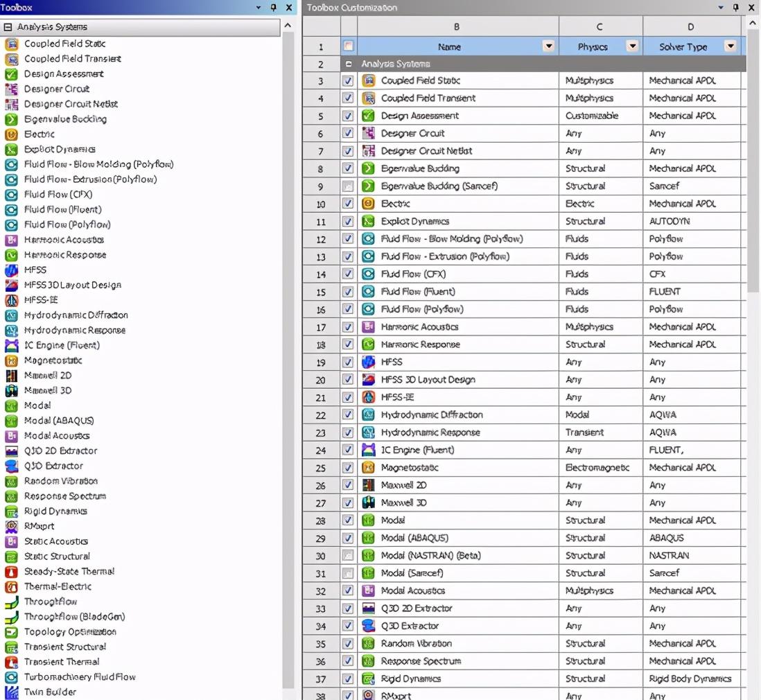The image size is (761, 700).
Task: Open Physics column filter dropdown
Action: (x=632, y=46)
